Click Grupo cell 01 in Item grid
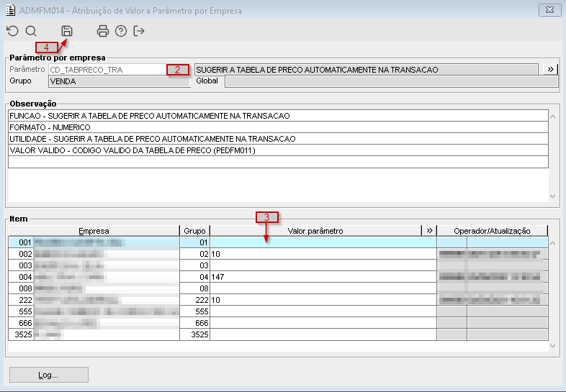The height and width of the screenshot is (392, 566). pyautogui.click(x=195, y=242)
